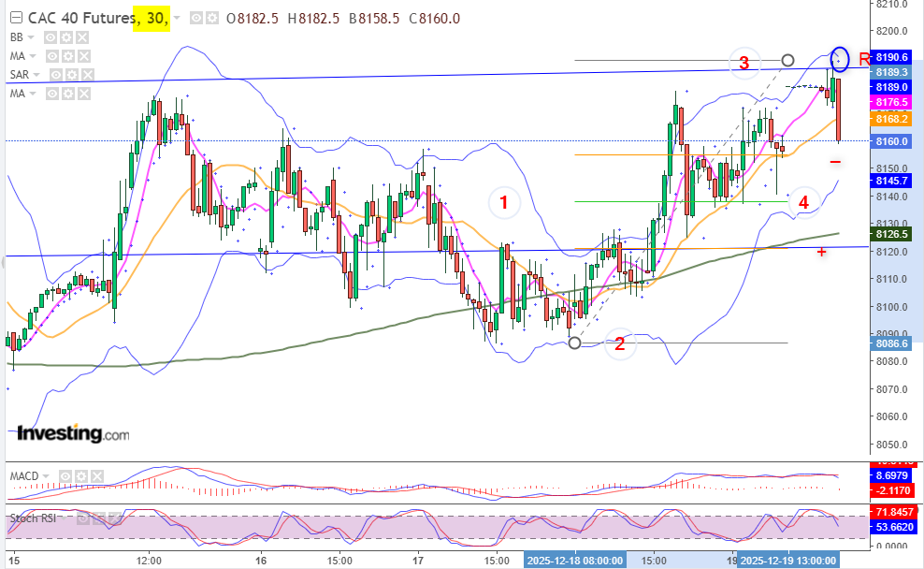Collapse the CAC 40 Futures legend box
This screenshot has height=569, width=924.
tap(17, 19)
